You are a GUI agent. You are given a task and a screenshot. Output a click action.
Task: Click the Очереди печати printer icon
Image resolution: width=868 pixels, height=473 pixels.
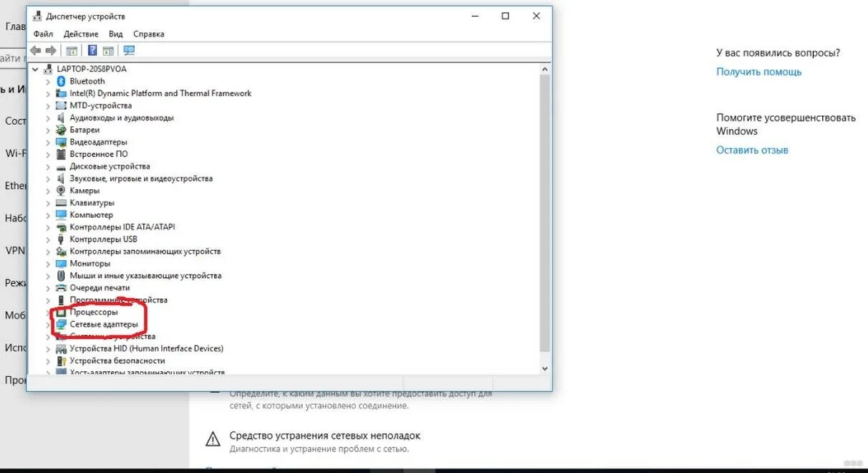tap(62, 287)
